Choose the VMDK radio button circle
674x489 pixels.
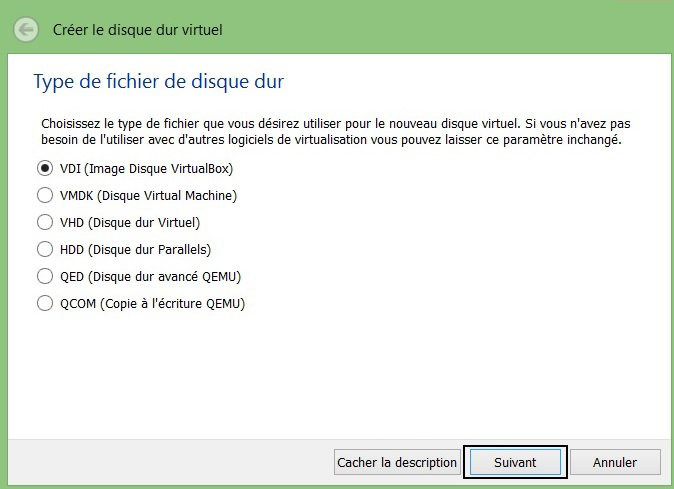tap(44, 195)
